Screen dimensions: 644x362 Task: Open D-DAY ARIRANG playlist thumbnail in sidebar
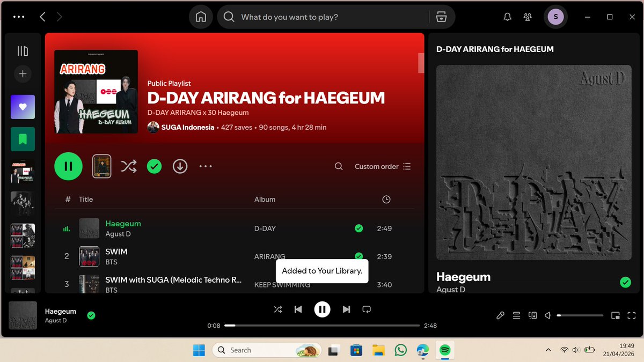point(23,171)
